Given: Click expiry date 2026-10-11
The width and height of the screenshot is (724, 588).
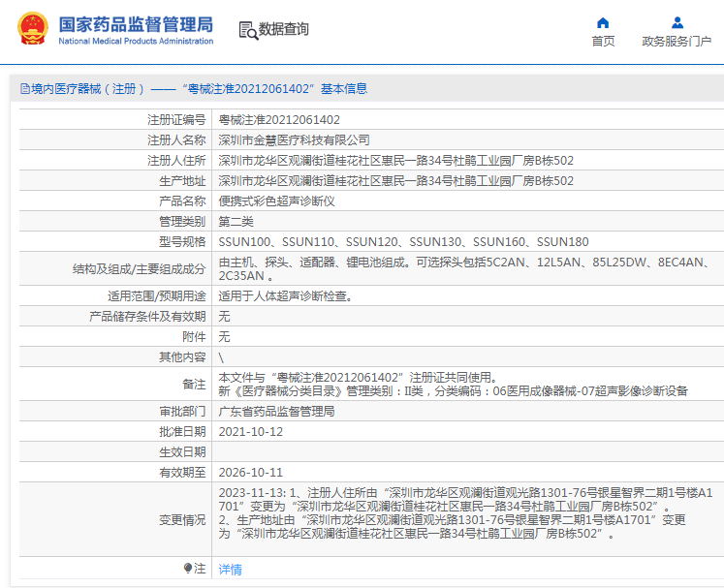Looking at the screenshot, I should (x=250, y=472).
